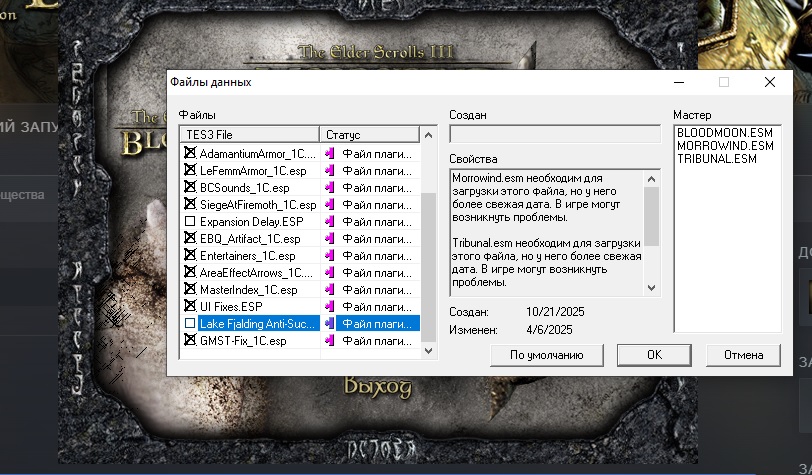Toggle the BCSounds_1C.esp checkbox

[190, 188]
